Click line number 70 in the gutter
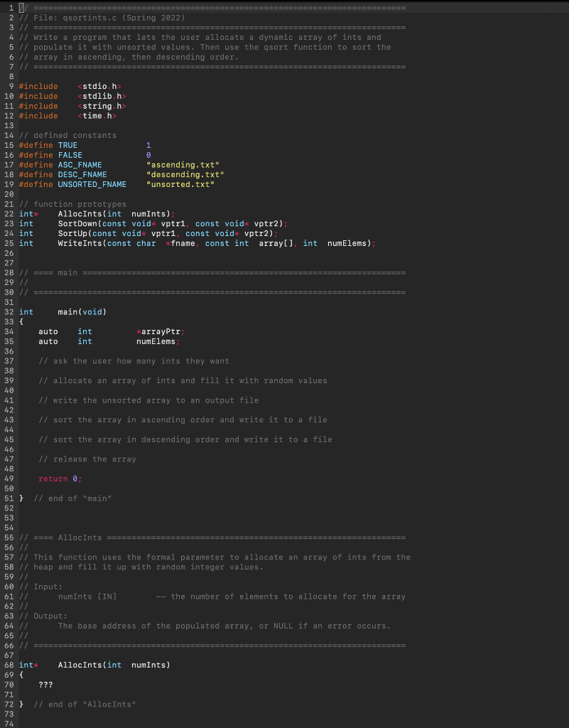The width and height of the screenshot is (569, 728). pos(10,685)
